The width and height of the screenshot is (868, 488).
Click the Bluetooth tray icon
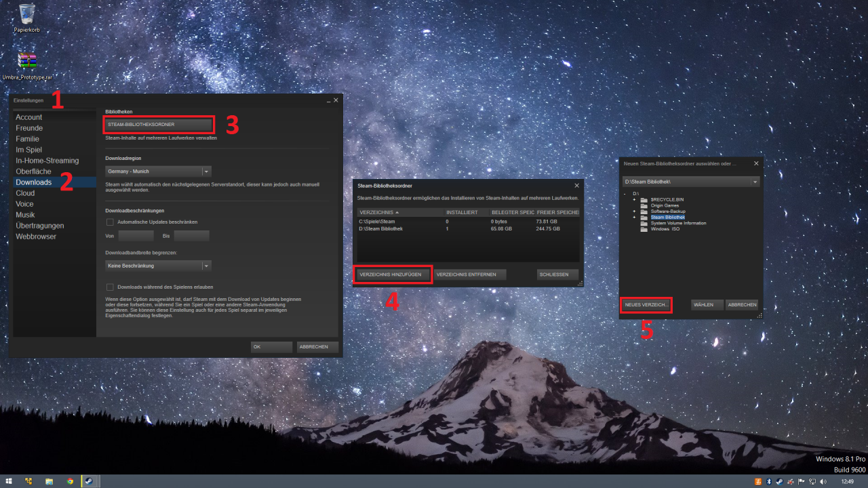tap(769, 481)
